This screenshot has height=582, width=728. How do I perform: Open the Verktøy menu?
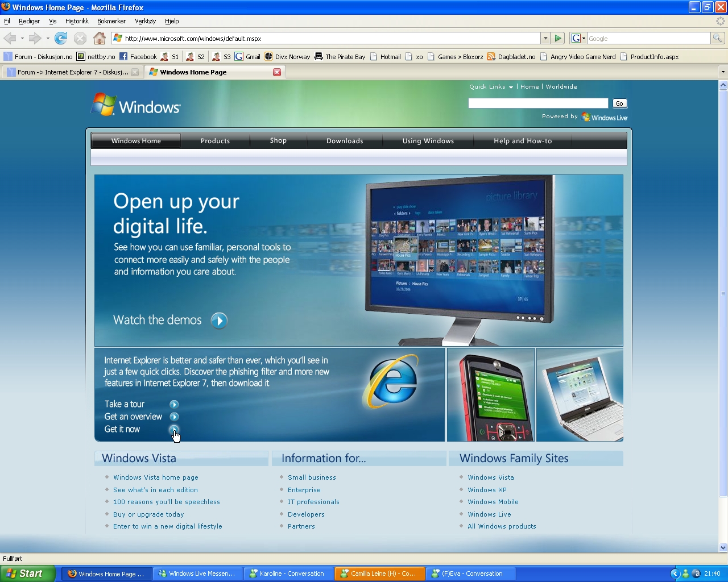[x=145, y=21]
